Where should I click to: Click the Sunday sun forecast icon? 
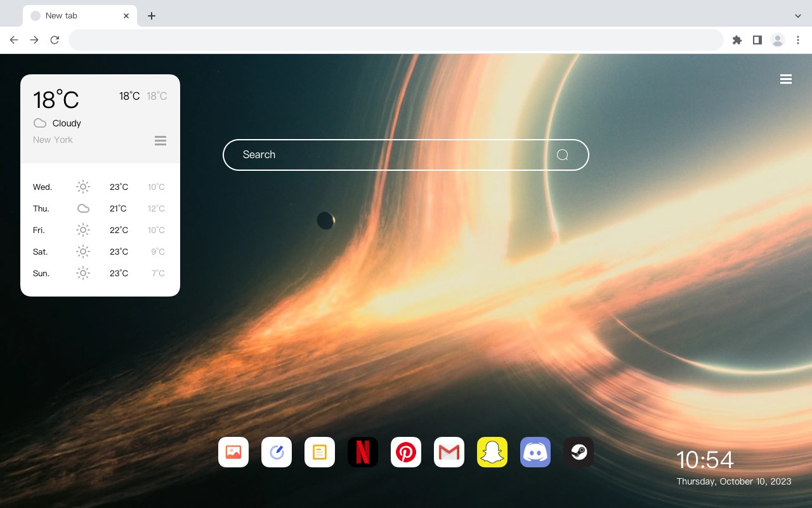(x=83, y=273)
